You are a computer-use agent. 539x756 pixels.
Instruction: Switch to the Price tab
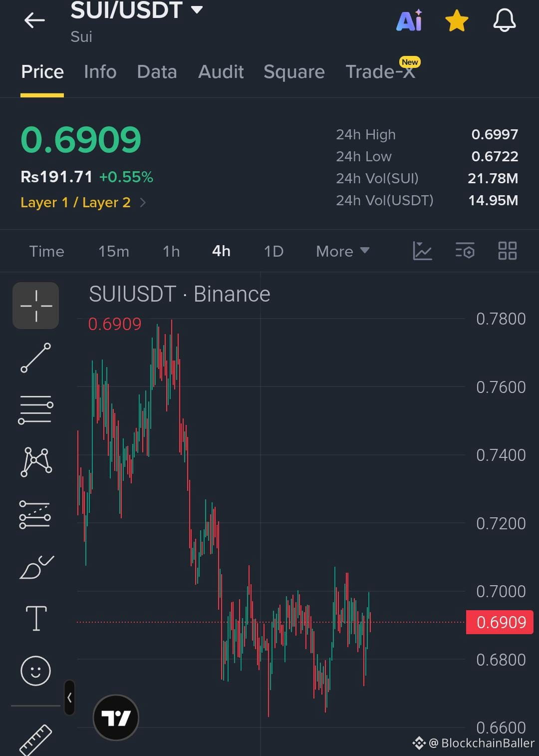42,72
